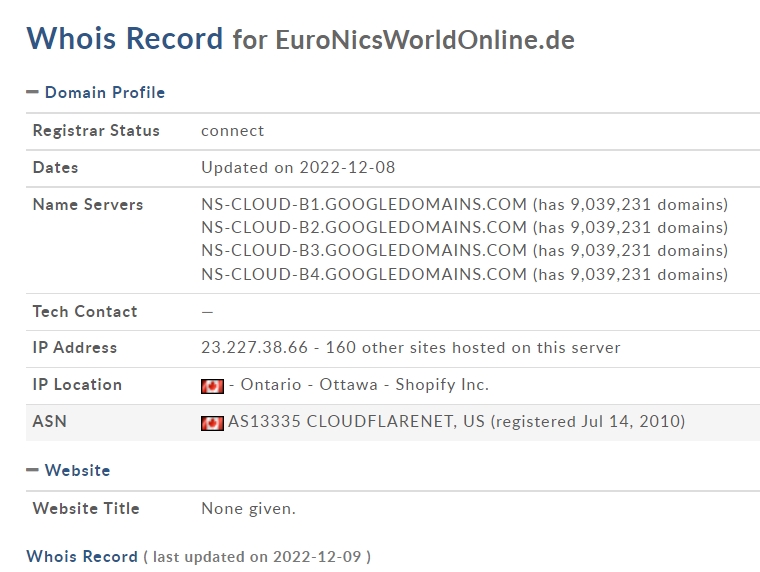Click the Updated on 2022-12-08 date text
The height and width of the screenshot is (572, 760).
(x=298, y=167)
